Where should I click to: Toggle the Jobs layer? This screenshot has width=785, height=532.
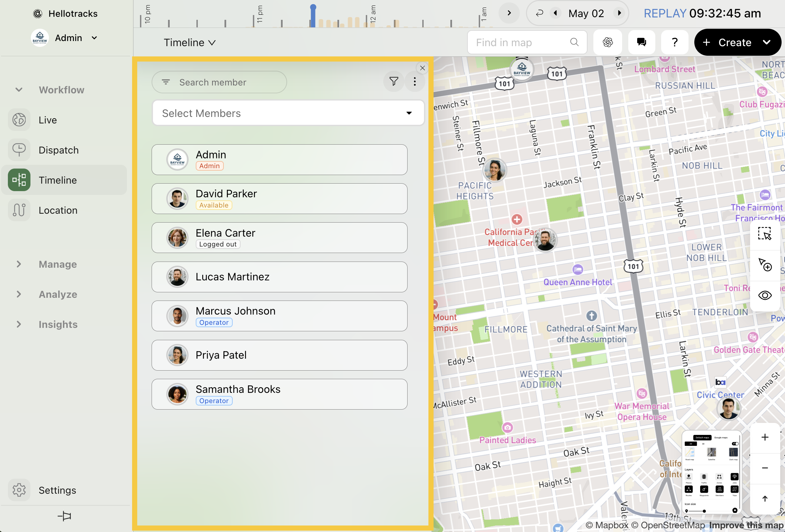coord(734,477)
